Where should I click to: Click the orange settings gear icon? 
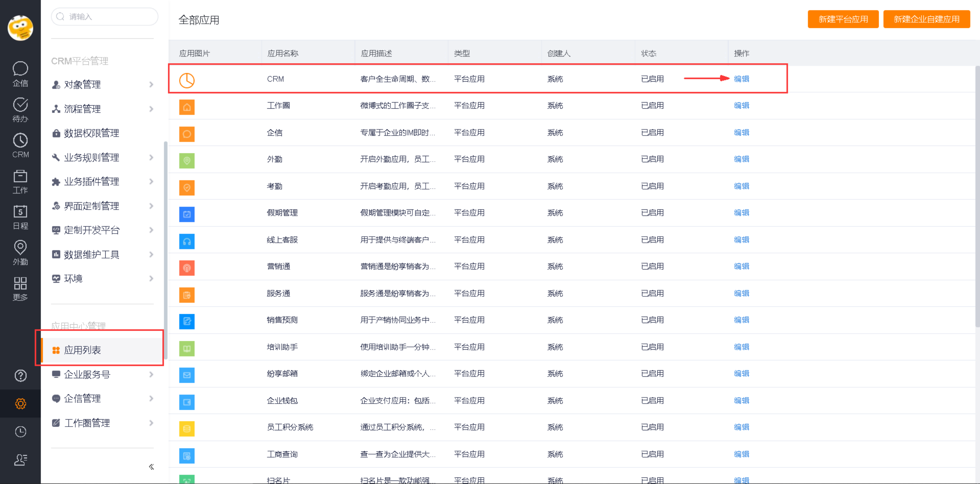pos(20,404)
